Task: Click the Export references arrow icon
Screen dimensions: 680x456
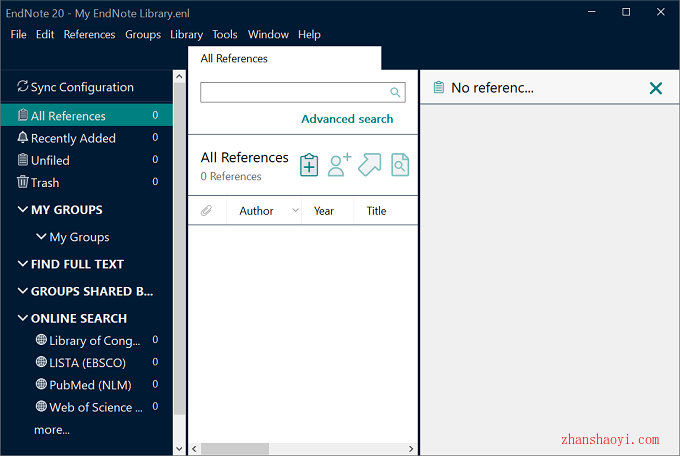Action: (370, 165)
